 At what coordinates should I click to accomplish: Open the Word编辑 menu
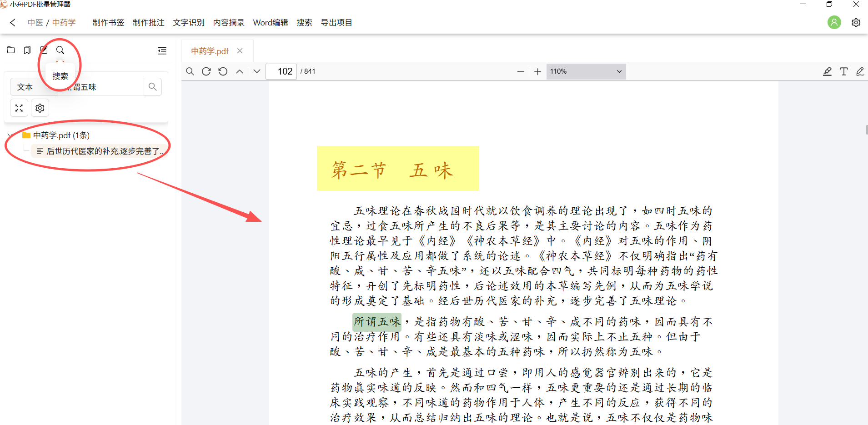click(271, 23)
